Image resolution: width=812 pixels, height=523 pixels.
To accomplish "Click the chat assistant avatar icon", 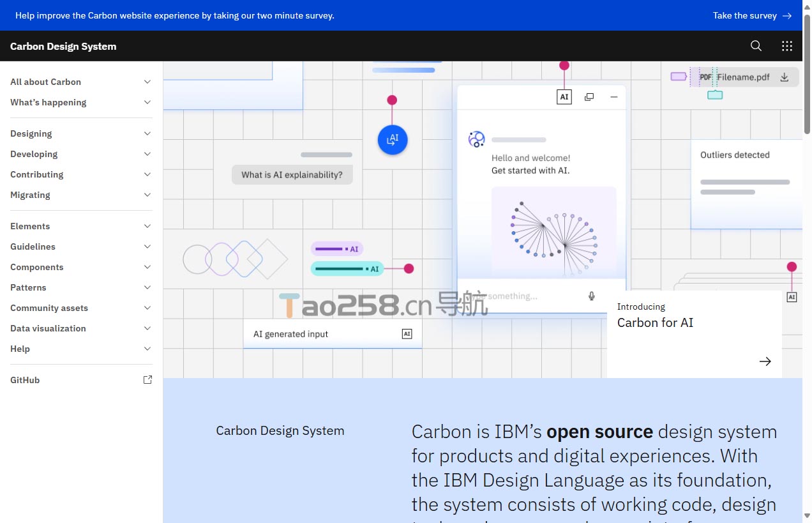I will tap(476, 139).
